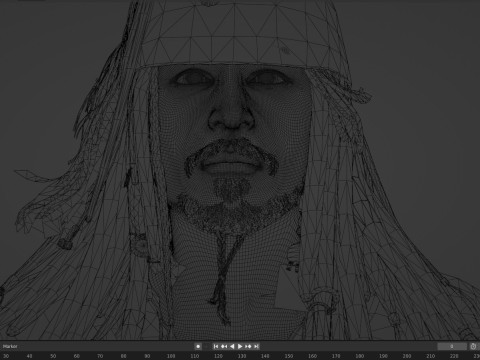Jump to the timeline start frame

[216, 346]
